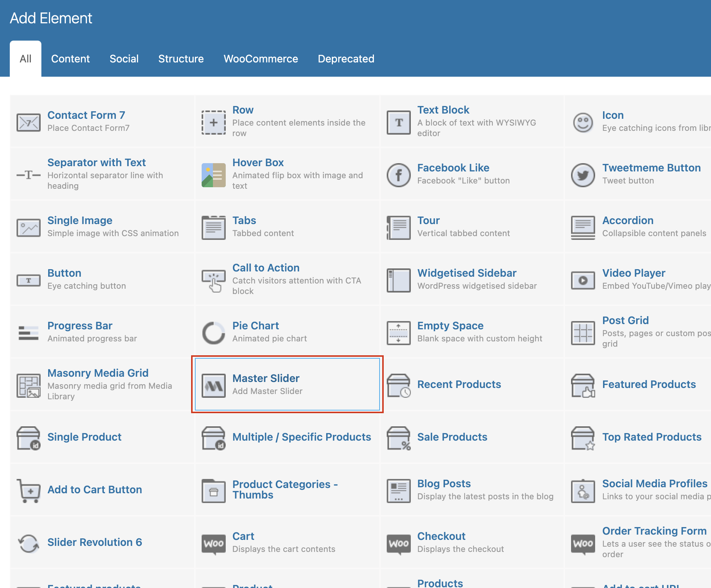
Task: Click the Video Player play icon
Action: pos(583,280)
